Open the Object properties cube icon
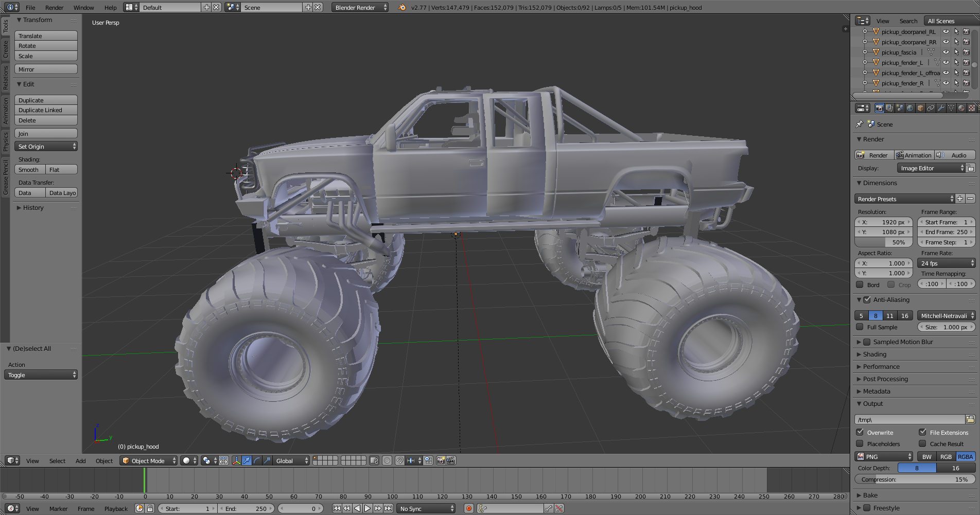Viewport: 980px width, 515px height. [x=920, y=108]
